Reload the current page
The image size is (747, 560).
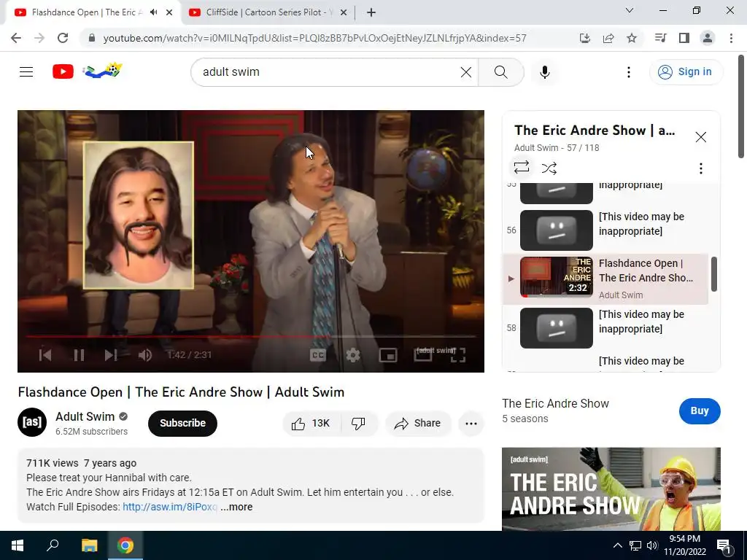coord(63,38)
